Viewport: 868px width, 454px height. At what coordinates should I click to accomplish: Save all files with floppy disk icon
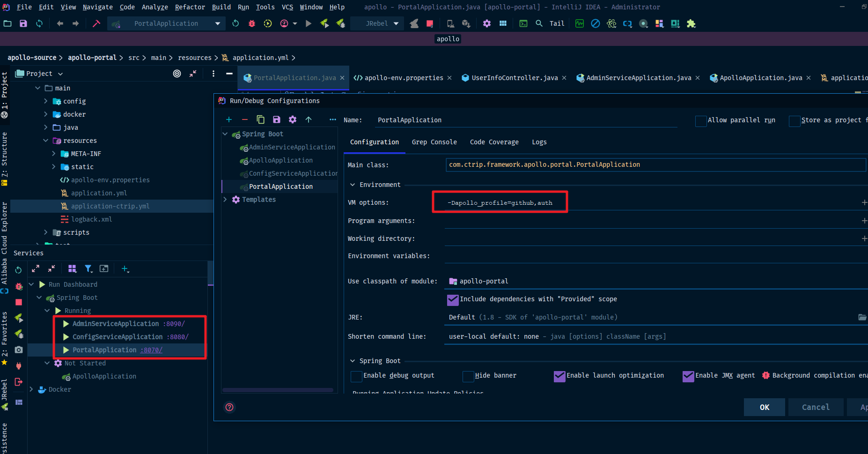pos(23,23)
